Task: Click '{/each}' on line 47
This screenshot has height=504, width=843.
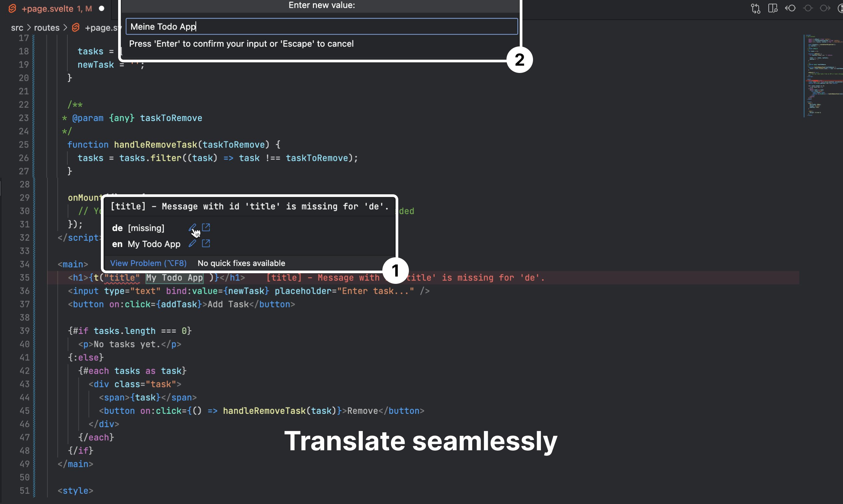Action: (x=96, y=437)
